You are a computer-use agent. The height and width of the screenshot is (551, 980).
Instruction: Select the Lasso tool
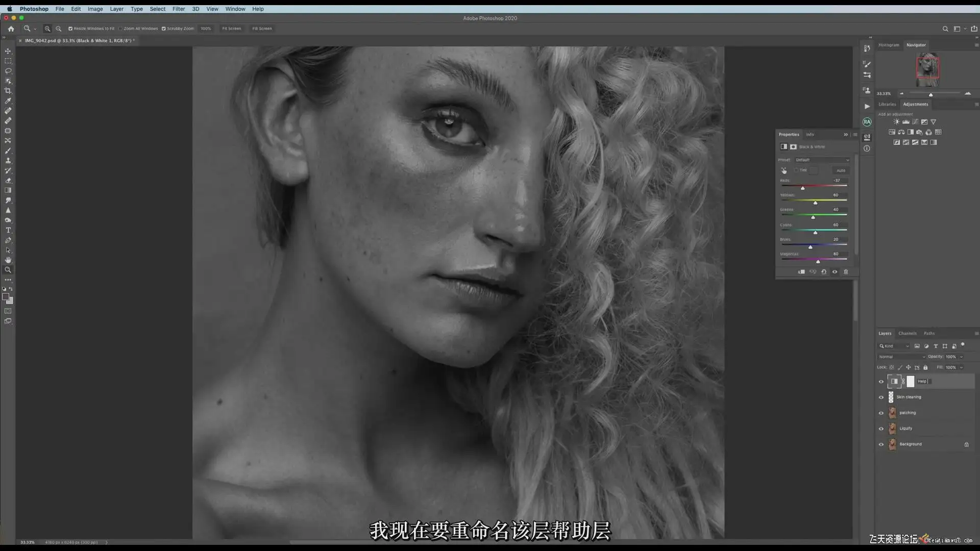click(x=8, y=71)
